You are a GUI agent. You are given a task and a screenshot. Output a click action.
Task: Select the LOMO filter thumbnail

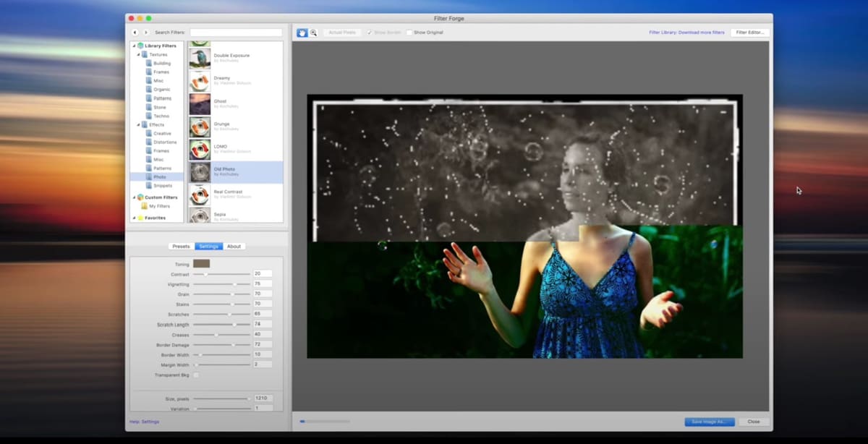[200, 150]
